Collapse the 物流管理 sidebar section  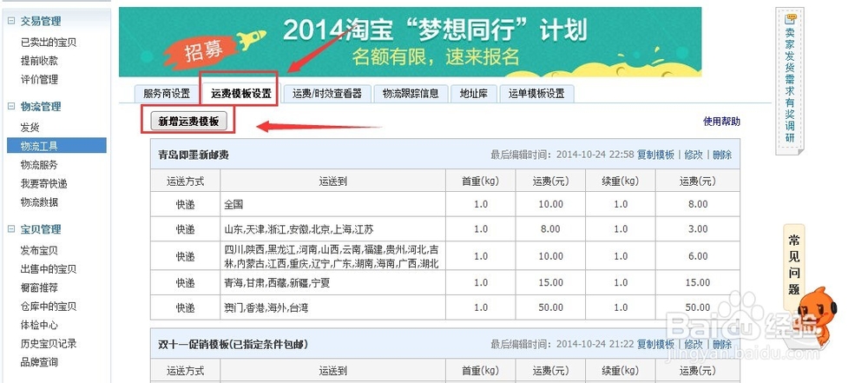point(11,107)
